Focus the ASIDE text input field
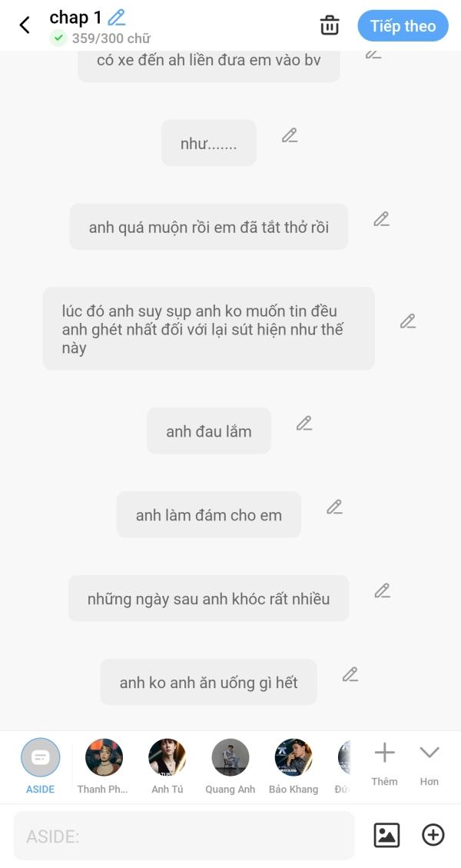 point(184,836)
